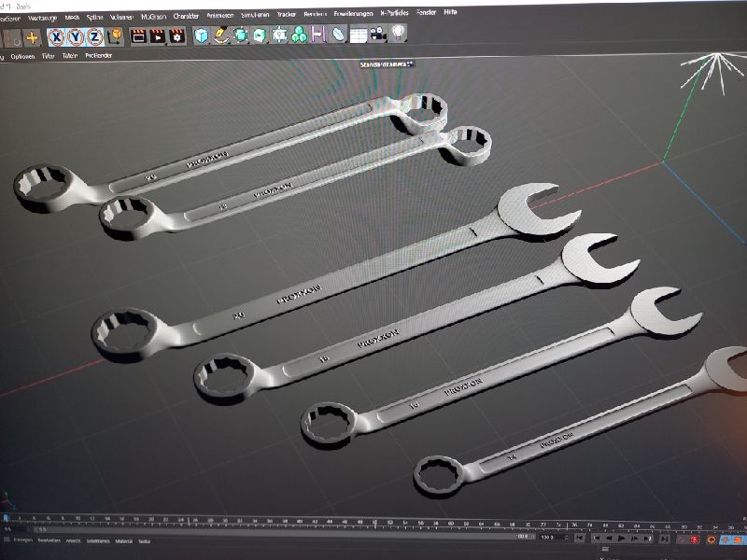The width and height of the screenshot is (747, 560).
Task: Jump to the previous keyframe
Action: tap(596, 539)
